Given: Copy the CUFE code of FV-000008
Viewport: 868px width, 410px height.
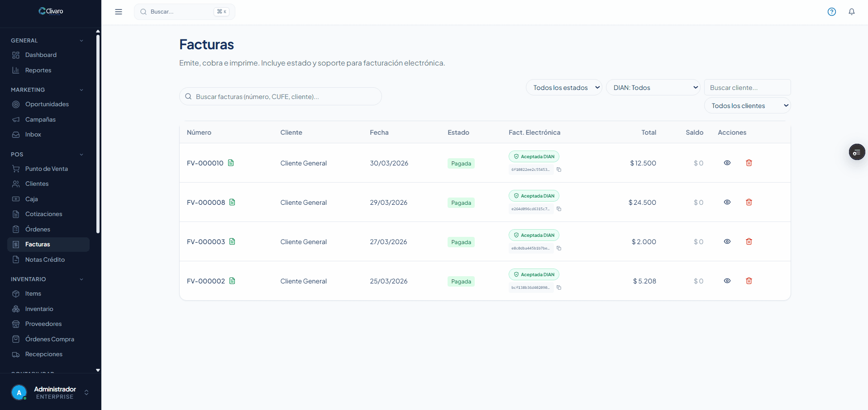Looking at the screenshot, I should pyautogui.click(x=559, y=209).
